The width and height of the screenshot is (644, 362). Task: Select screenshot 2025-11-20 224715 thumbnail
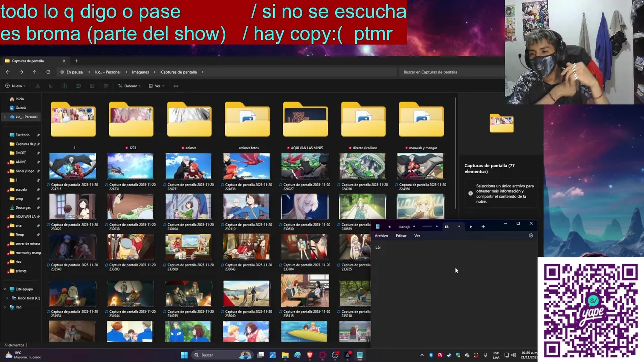[72, 166]
